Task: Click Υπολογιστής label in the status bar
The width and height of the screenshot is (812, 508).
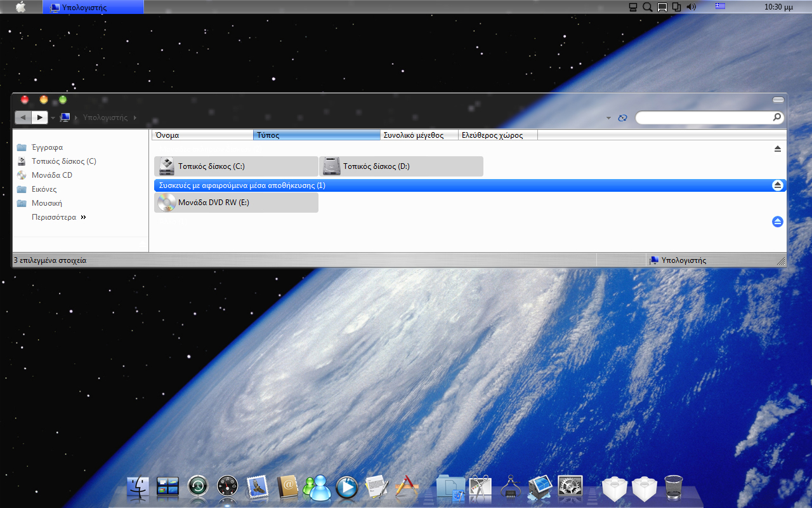Action: coord(684,260)
